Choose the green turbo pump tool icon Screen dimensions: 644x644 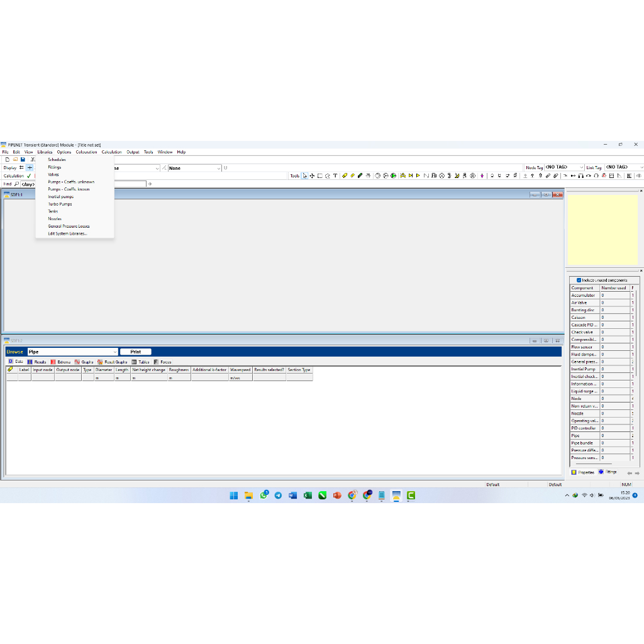coord(393,176)
